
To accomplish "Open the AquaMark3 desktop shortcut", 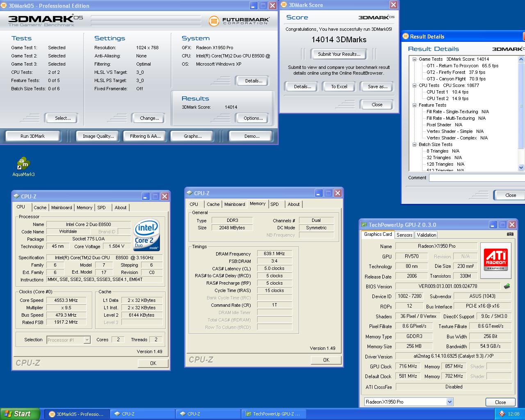I will (23, 167).
